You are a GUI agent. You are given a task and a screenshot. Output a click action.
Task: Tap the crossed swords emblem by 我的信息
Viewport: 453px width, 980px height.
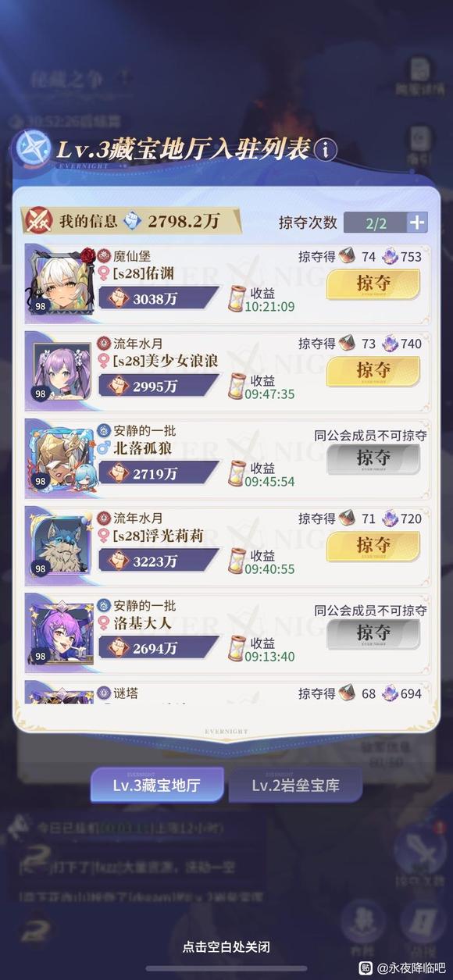(39, 221)
